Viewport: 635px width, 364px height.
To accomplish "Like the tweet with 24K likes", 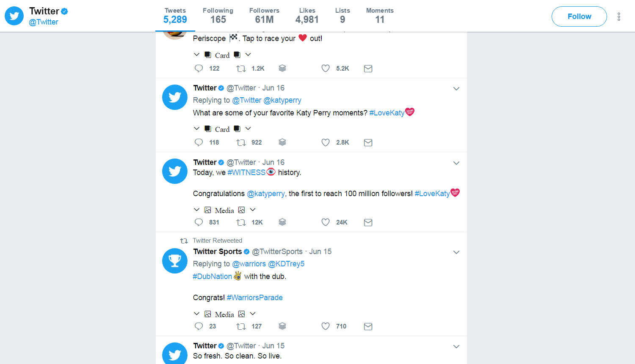I will click(x=326, y=222).
